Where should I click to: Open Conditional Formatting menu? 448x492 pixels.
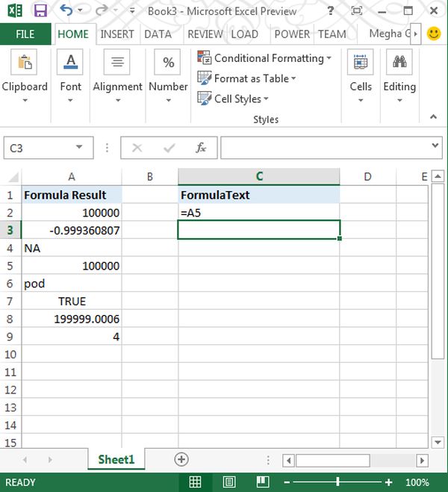pos(264,58)
